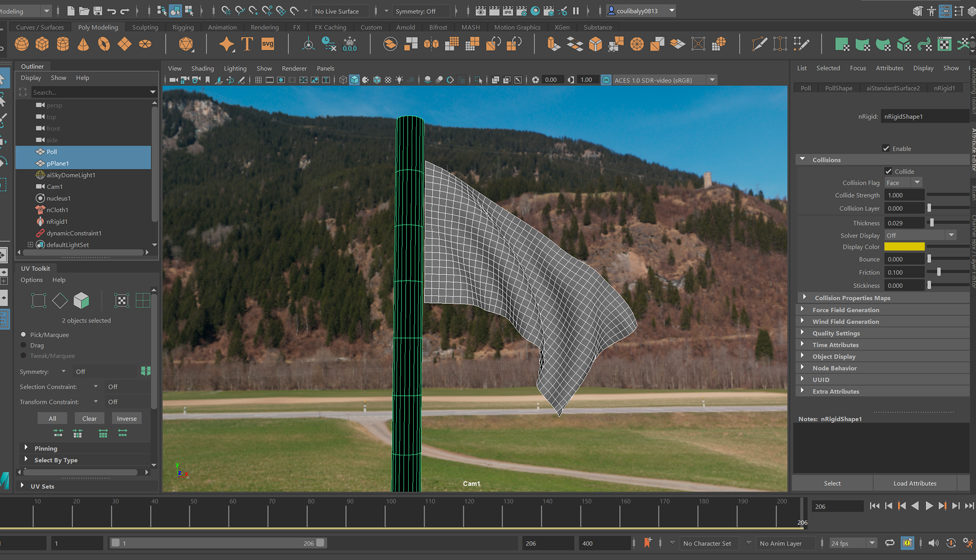
Task: Select the polygon Type tool icon
Action: point(247,44)
